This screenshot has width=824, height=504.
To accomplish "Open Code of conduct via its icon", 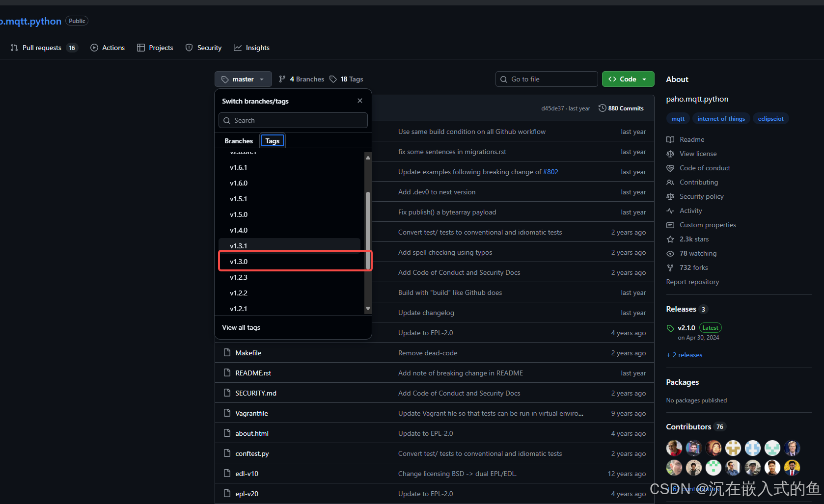I will [x=670, y=168].
